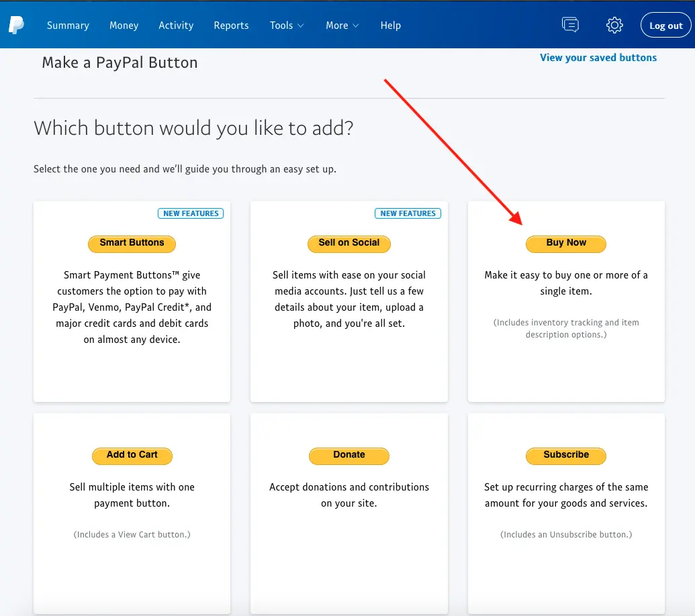The image size is (695, 616).
Task: Click 'Includes inventory tracking' note
Action: 565,329
